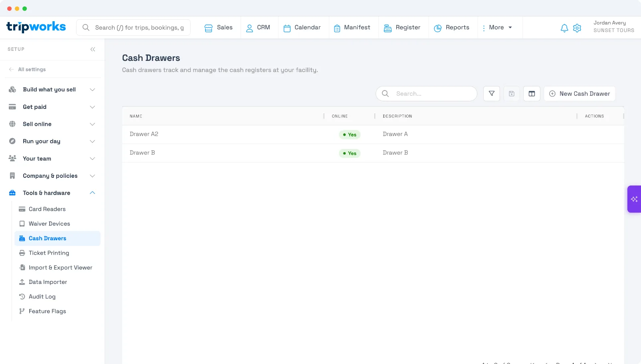The image size is (641, 364).
Task: Open settings gear icon in header
Action: [577, 28]
